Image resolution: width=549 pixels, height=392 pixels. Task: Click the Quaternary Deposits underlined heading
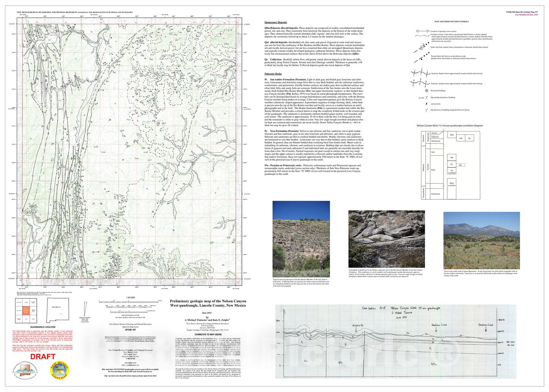click(x=276, y=22)
